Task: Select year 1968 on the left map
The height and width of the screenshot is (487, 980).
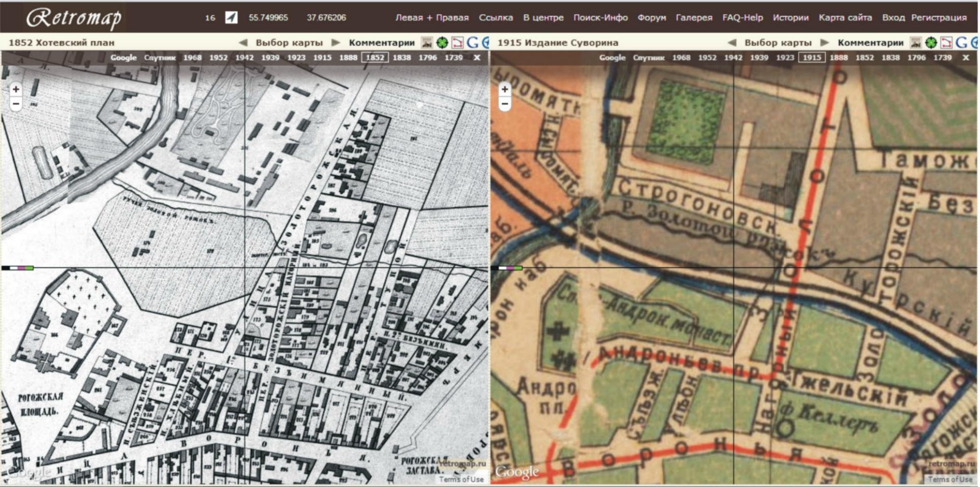Action: pyautogui.click(x=192, y=57)
